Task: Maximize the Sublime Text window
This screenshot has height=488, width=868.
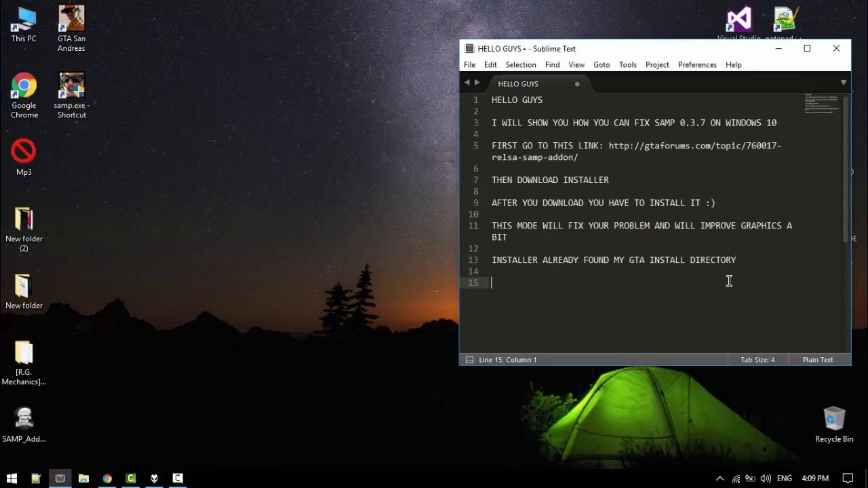Action: pos(807,49)
